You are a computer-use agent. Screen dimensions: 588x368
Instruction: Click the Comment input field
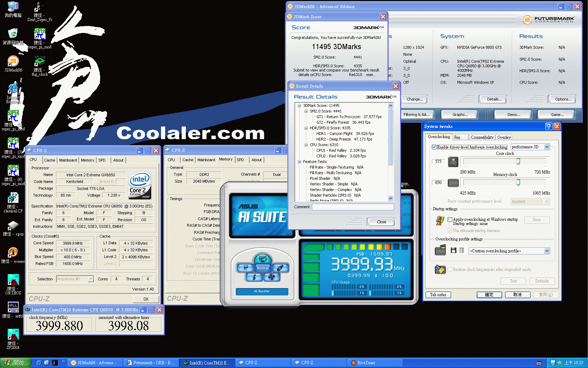click(x=353, y=207)
